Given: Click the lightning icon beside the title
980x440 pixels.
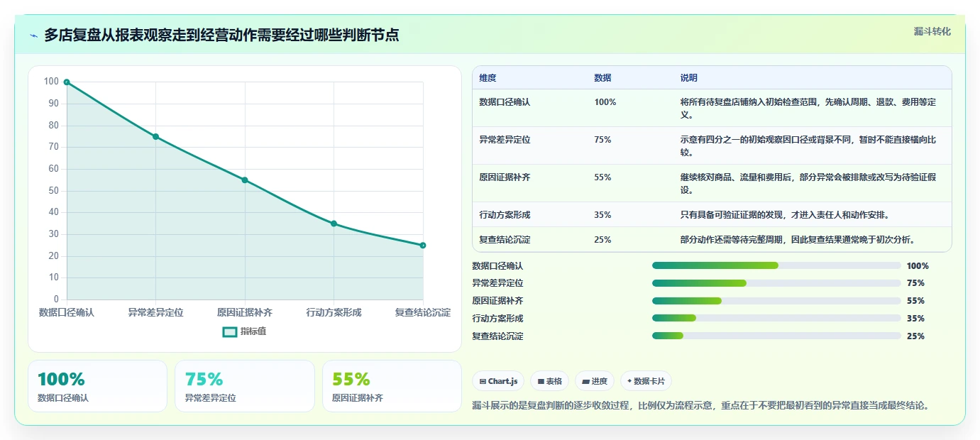Looking at the screenshot, I should pos(33,35).
